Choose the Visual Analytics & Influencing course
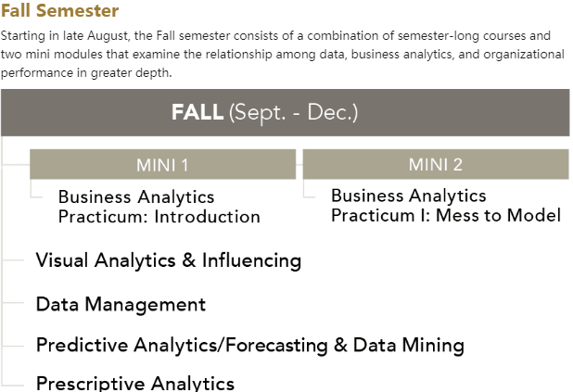573x392 pixels. pyautogui.click(x=169, y=260)
